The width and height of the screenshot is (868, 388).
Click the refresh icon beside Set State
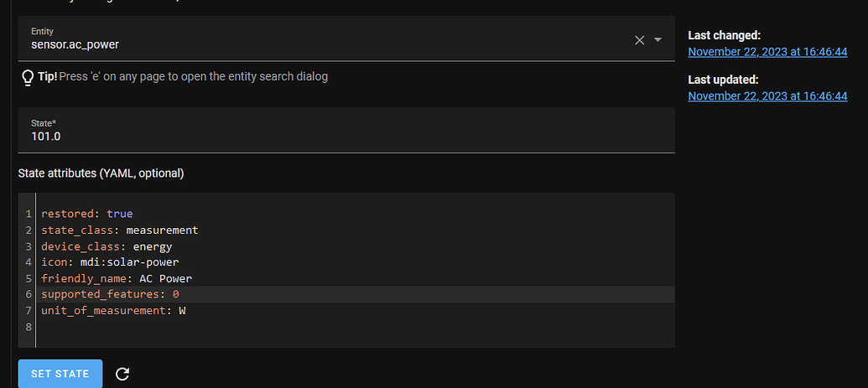pos(122,374)
